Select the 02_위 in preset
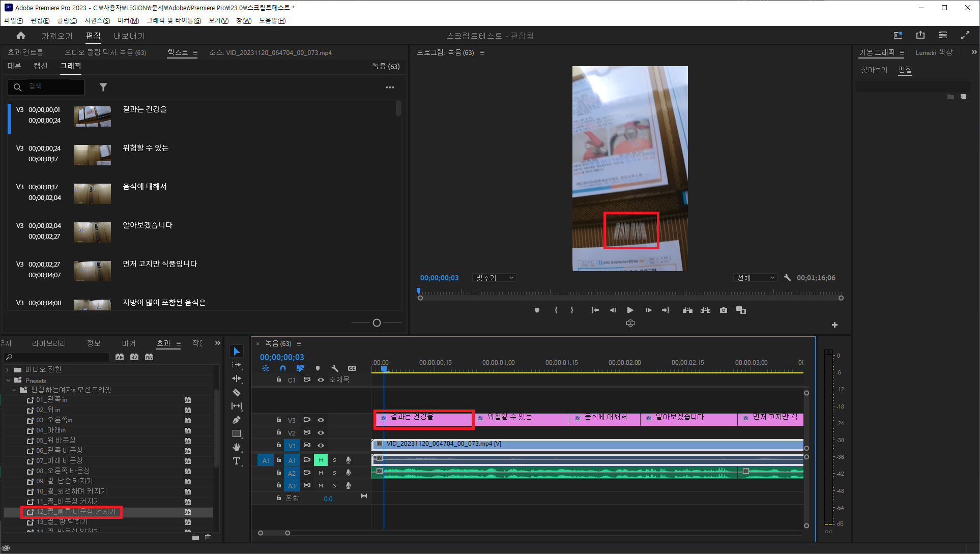 coord(48,410)
